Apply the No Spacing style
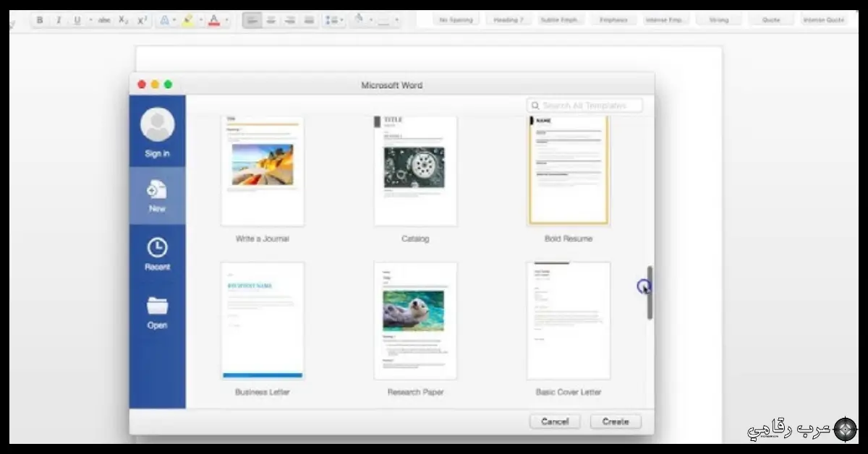 pyautogui.click(x=456, y=20)
